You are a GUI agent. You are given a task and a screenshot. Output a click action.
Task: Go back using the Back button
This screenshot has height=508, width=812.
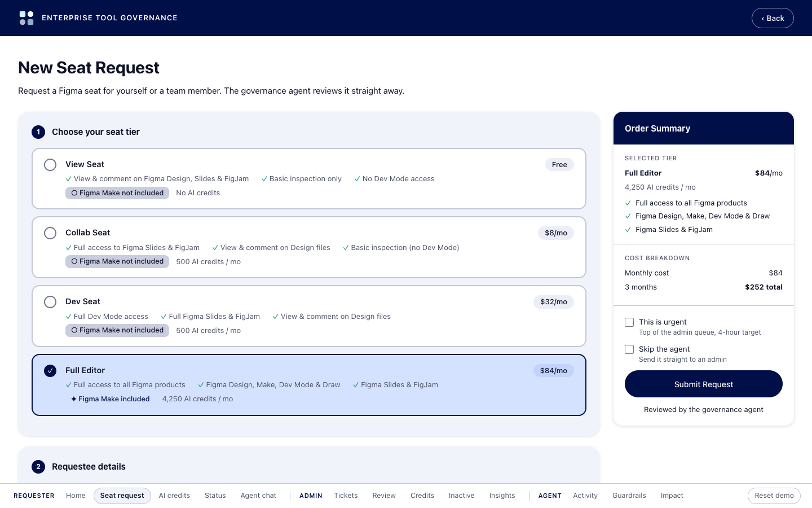tap(773, 18)
